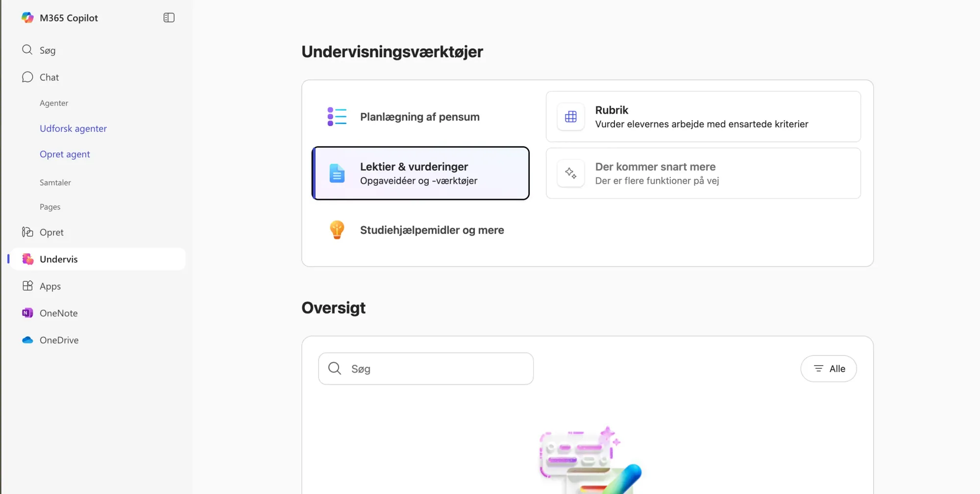
Task: Open Chat from the sidebar
Action: coord(49,77)
